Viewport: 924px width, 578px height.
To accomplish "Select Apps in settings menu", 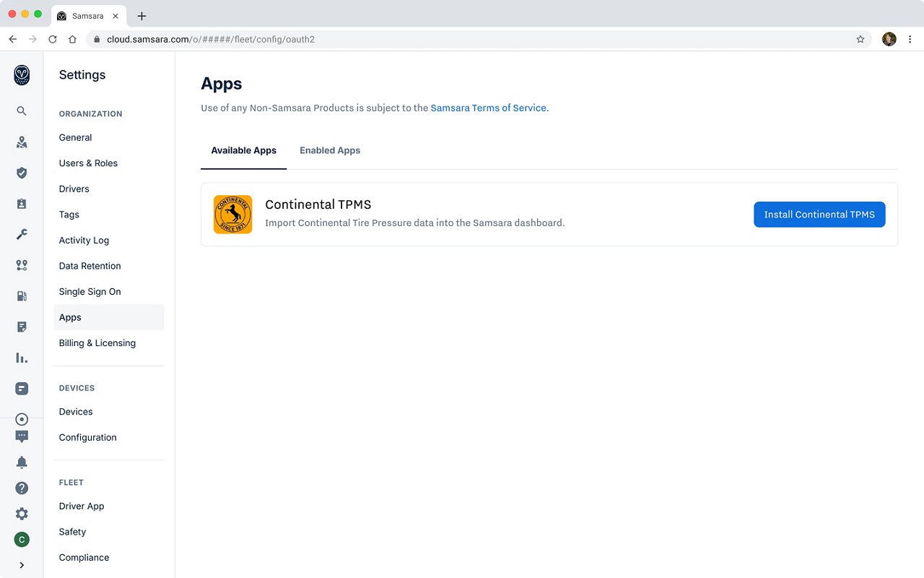I will coord(109,317).
